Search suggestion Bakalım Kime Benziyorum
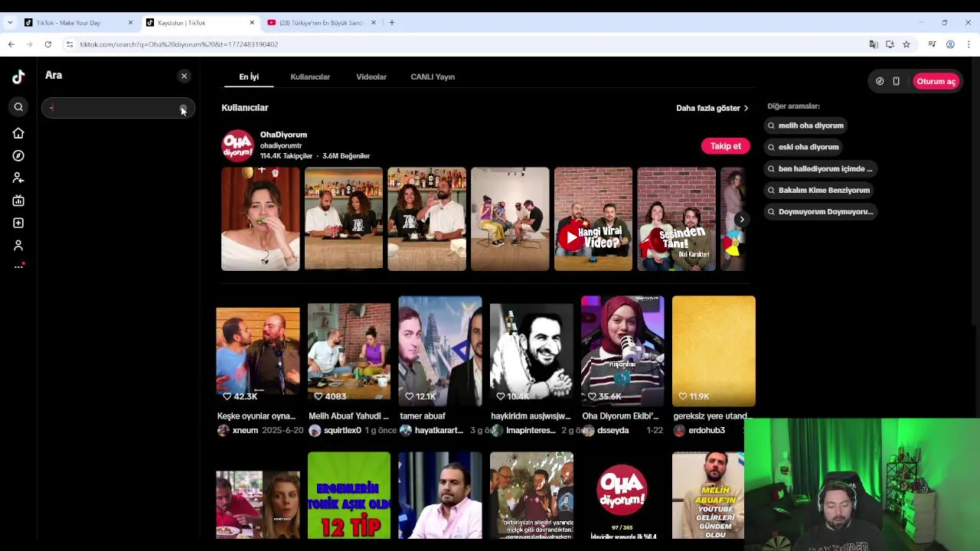980x551 pixels. pos(818,190)
